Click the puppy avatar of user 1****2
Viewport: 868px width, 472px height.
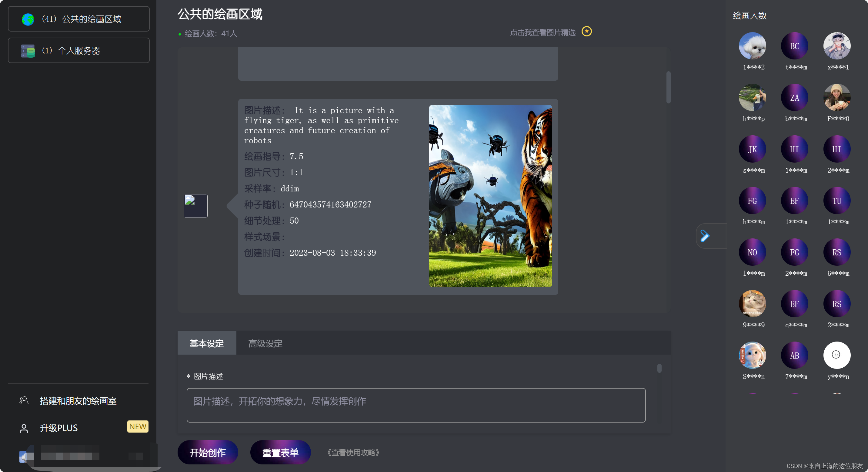pos(753,46)
